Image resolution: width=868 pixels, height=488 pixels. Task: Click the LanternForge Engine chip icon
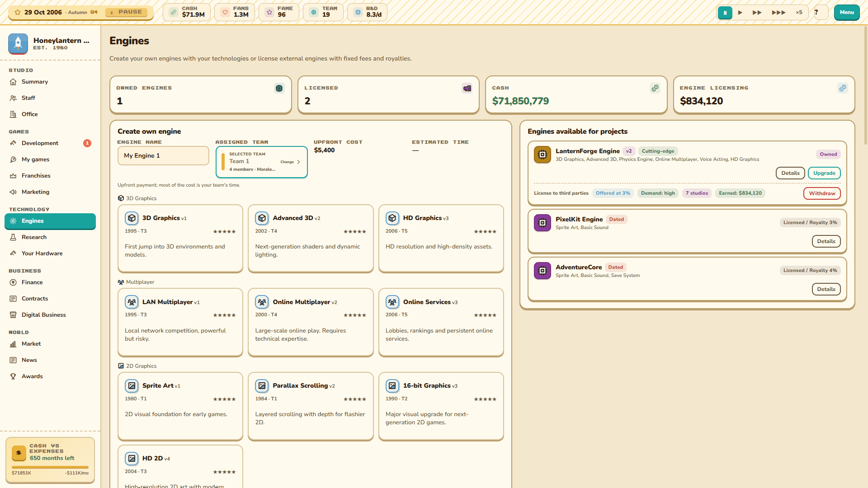coord(542,155)
